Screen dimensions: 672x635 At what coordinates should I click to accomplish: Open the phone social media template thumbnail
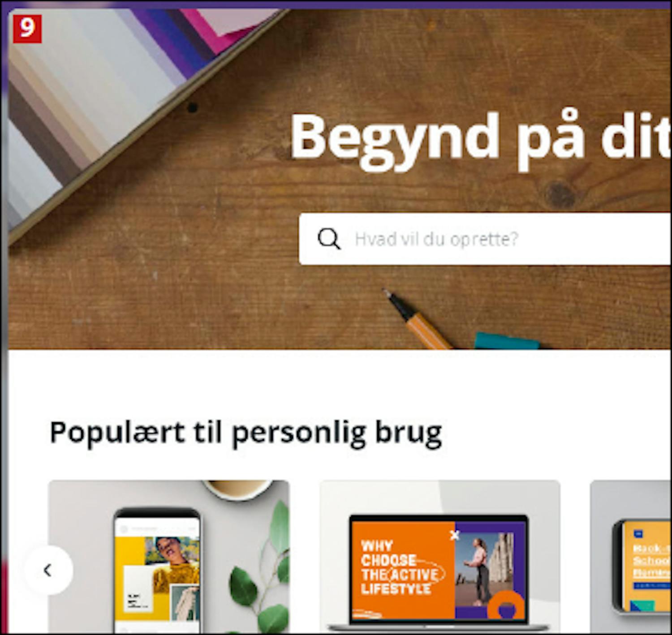tap(169, 557)
